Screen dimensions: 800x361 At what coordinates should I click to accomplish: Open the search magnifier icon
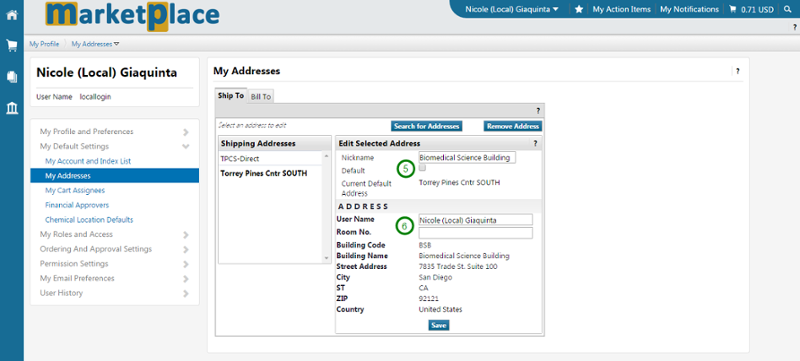[x=788, y=9]
